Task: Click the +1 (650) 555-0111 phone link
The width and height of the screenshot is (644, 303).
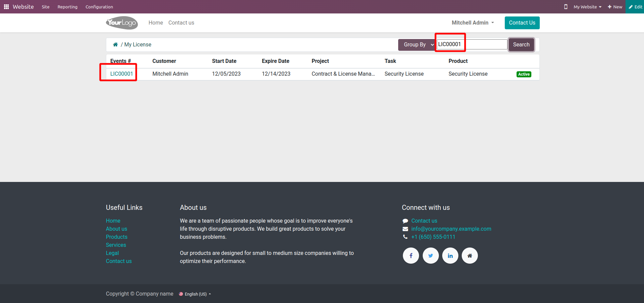Action: pos(433,237)
